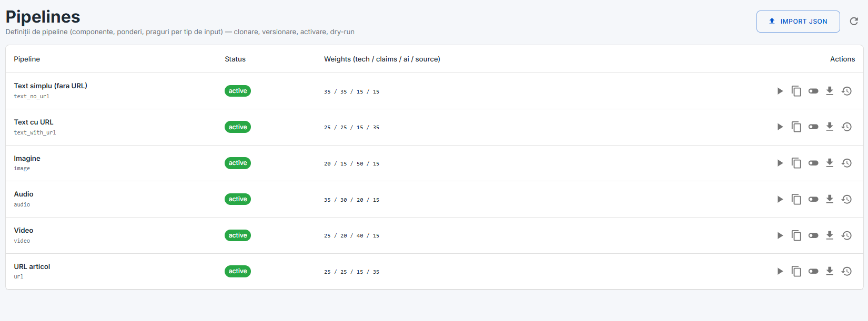Open version history for URL articol
Screen dimensions: 868x321
846,271
